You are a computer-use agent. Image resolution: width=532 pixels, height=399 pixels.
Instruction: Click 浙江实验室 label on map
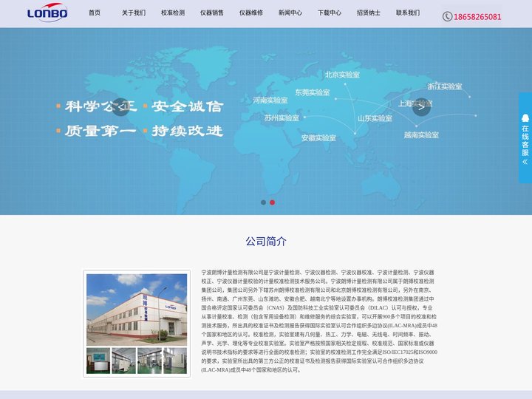[x=445, y=86]
